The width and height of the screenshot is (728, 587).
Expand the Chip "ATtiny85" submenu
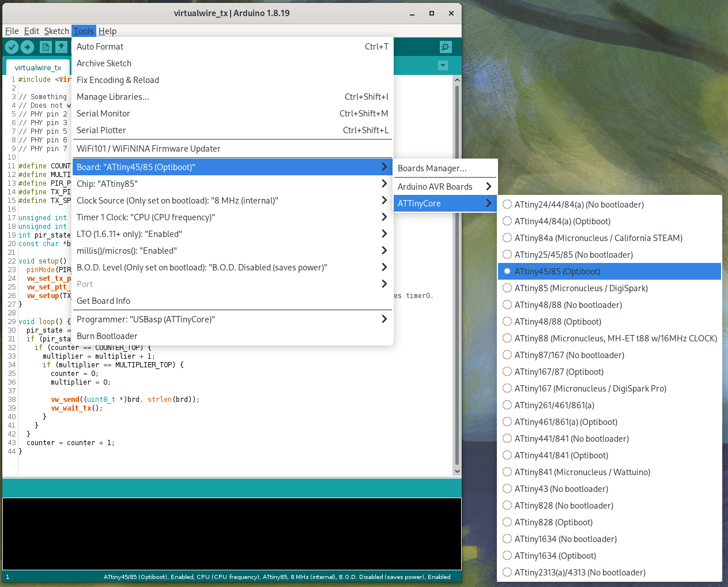tap(232, 184)
